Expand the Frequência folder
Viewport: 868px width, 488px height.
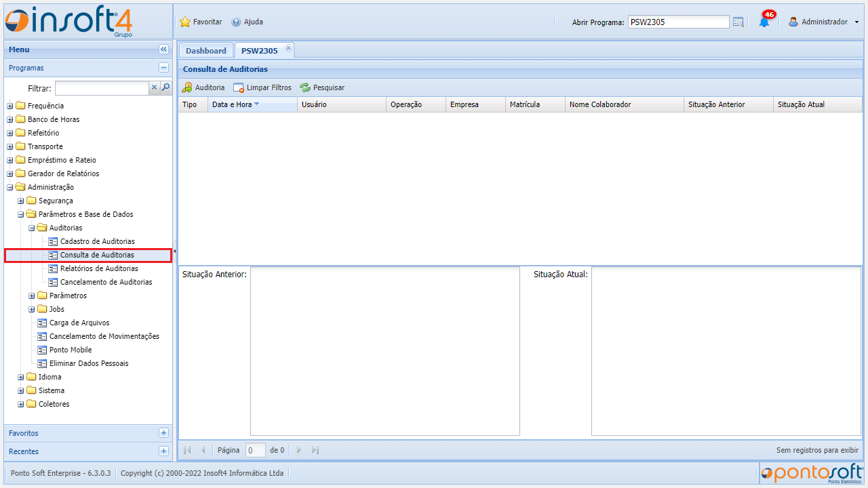10,106
